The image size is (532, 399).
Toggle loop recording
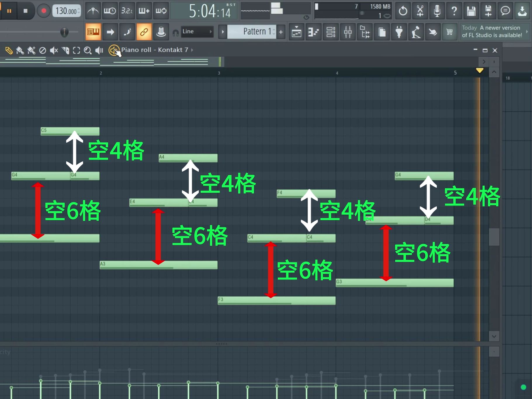161,11
